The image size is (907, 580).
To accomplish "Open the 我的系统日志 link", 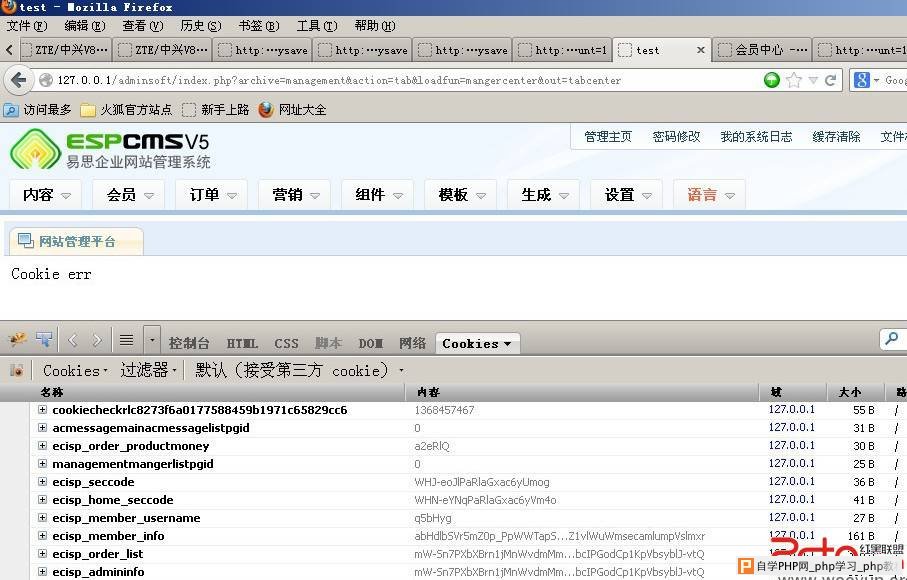I will (x=756, y=136).
